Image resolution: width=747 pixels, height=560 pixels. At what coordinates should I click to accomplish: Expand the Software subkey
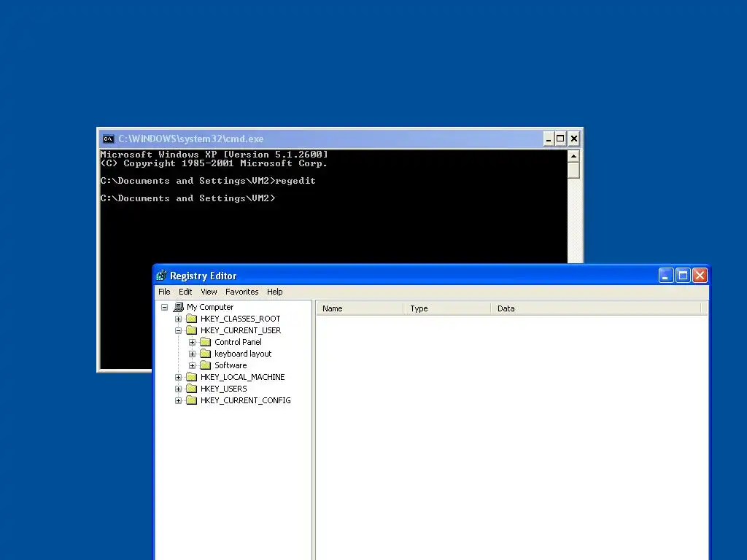coord(192,366)
